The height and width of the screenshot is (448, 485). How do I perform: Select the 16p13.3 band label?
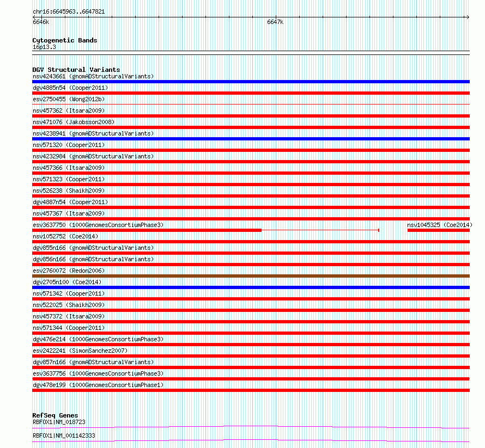pos(44,47)
